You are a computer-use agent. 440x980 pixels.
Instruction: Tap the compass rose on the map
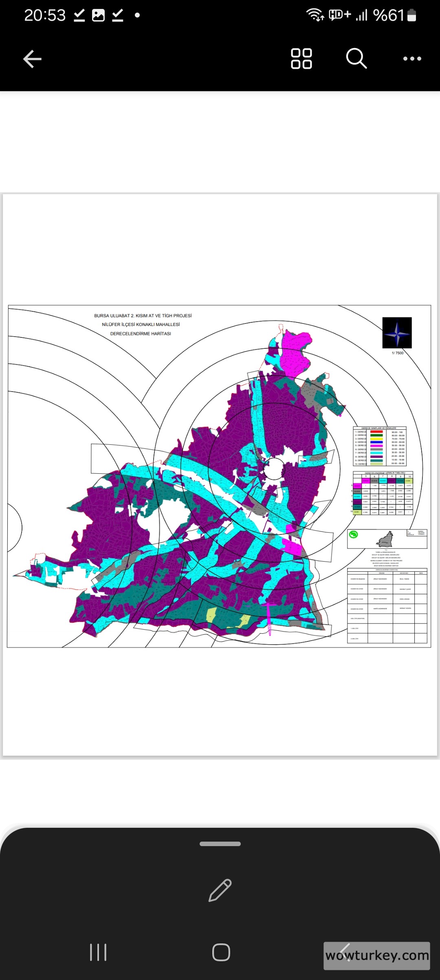tap(397, 333)
